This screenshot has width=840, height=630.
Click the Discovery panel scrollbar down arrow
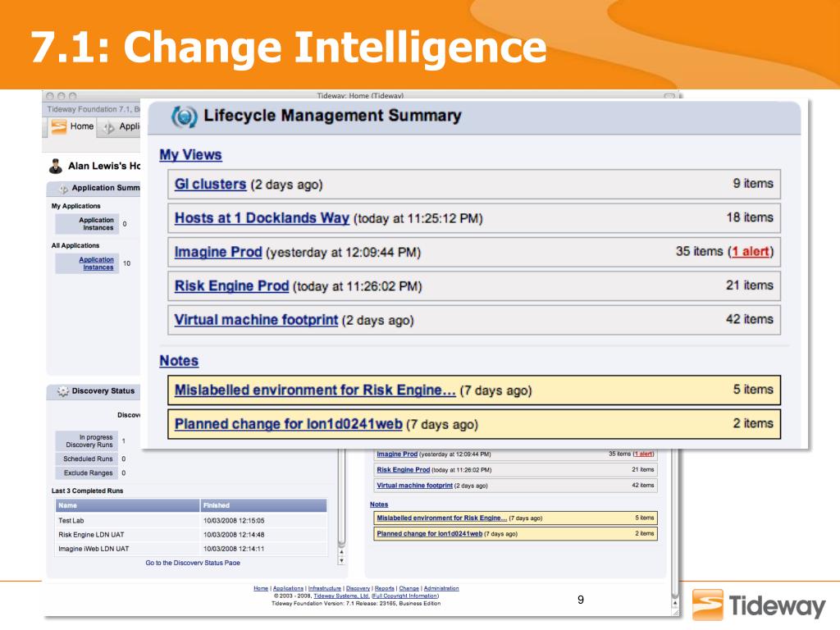pyautogui.click(x=341, y=561)
